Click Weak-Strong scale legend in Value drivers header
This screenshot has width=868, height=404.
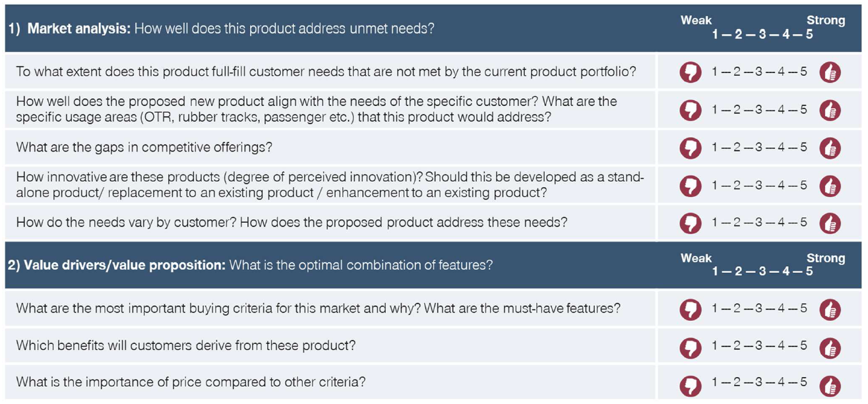pos(762,265)
